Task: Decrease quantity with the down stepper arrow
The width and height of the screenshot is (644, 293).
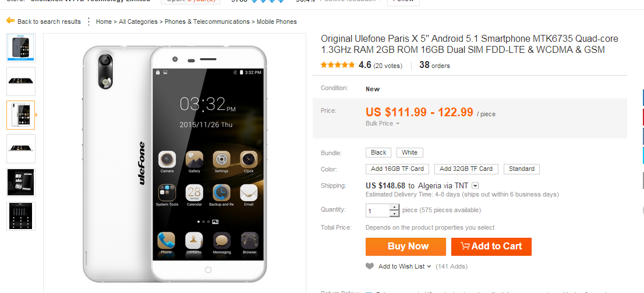Action: click(394, 213)
